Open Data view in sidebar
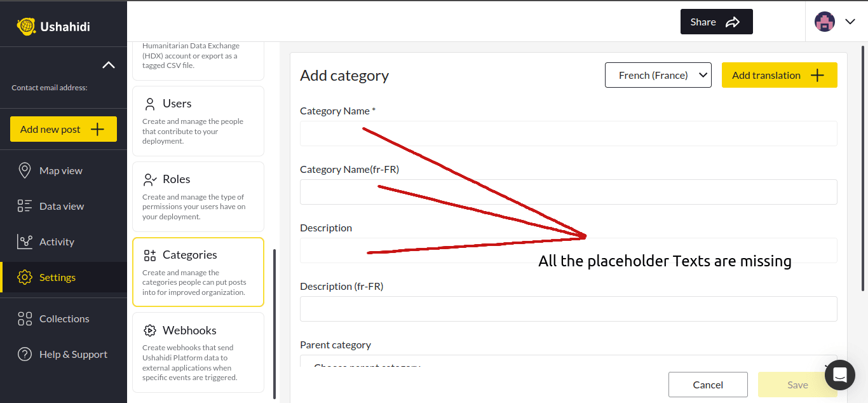Image resolution: width=868 pixels, height=403 pixels. [x=61, y=206]
